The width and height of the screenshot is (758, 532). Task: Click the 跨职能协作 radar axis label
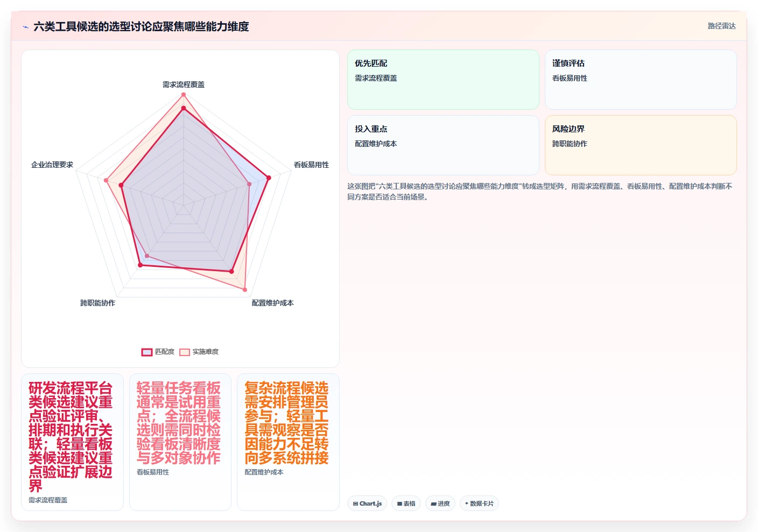[x=97, y=303]
